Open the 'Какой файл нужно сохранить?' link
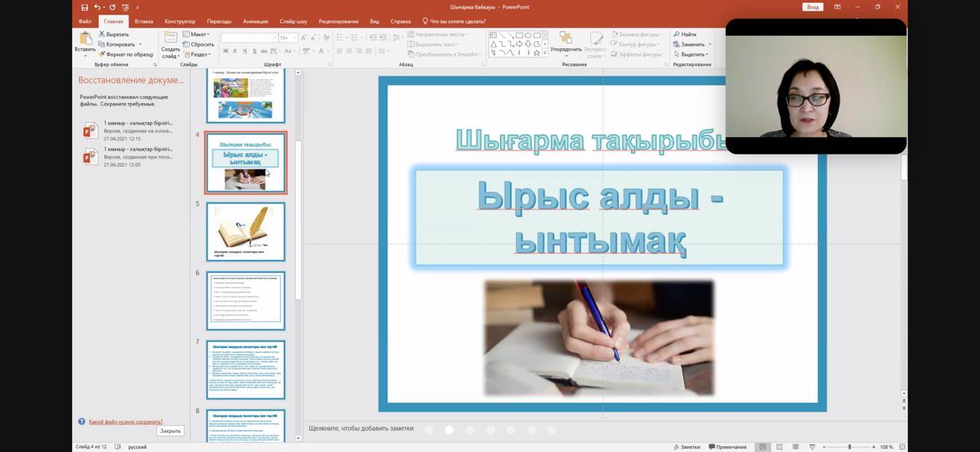 tap(126, 421)
